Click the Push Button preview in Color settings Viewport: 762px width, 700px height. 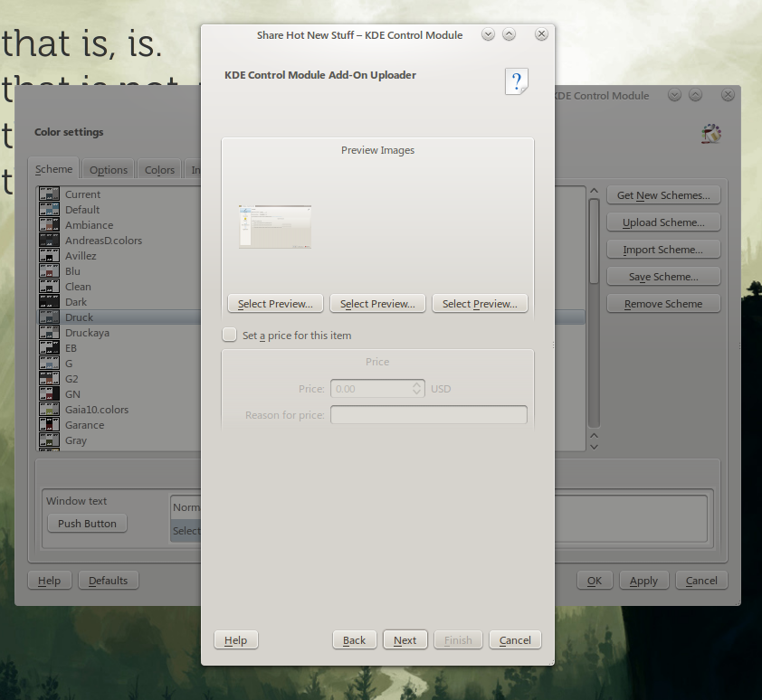tap(88, 523)
